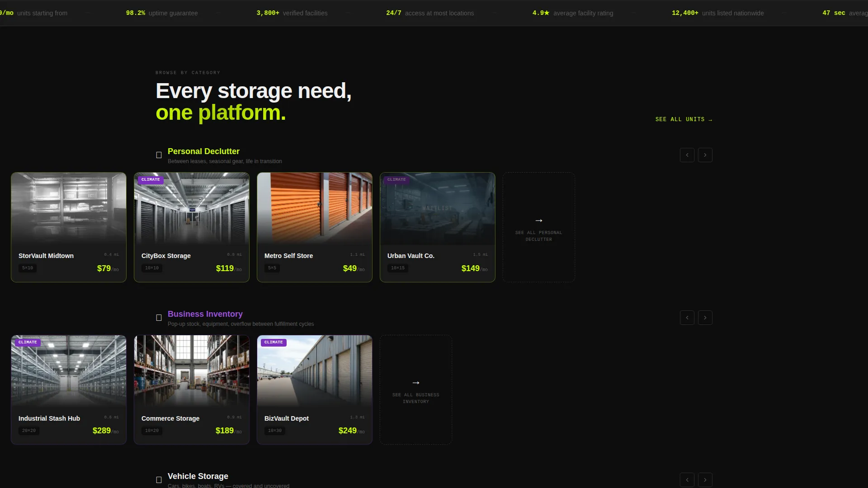Click the Commerce Storage title

pyautogui.click(x=170, y=418)
